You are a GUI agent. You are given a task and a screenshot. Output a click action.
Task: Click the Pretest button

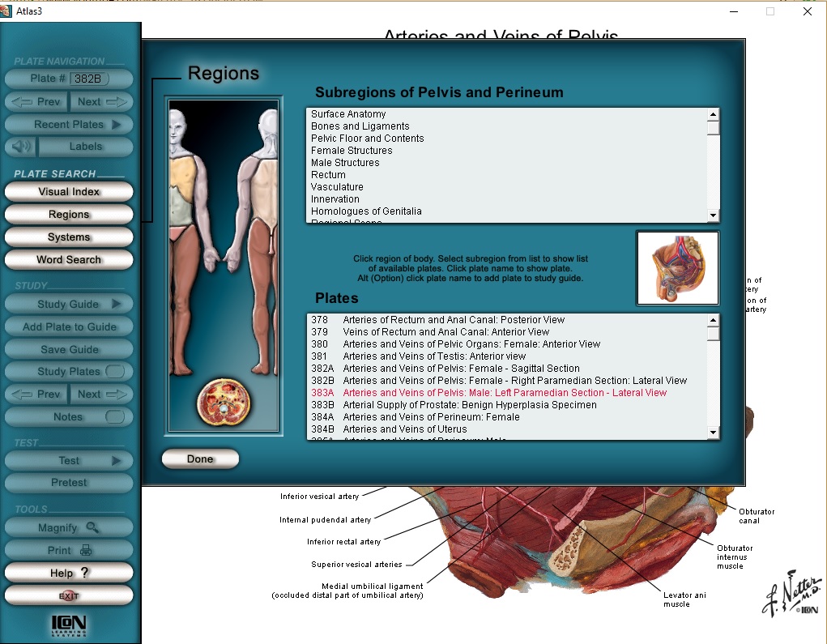(69, 483)
